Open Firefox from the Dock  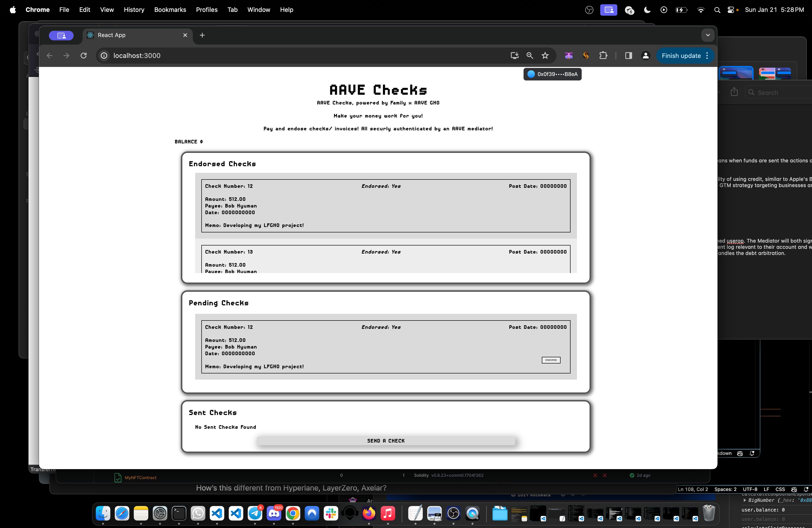point(369,513)
